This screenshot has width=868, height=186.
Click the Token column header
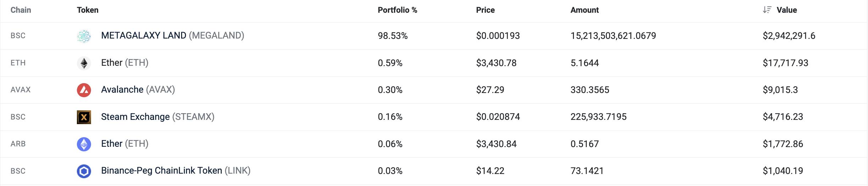88,10
